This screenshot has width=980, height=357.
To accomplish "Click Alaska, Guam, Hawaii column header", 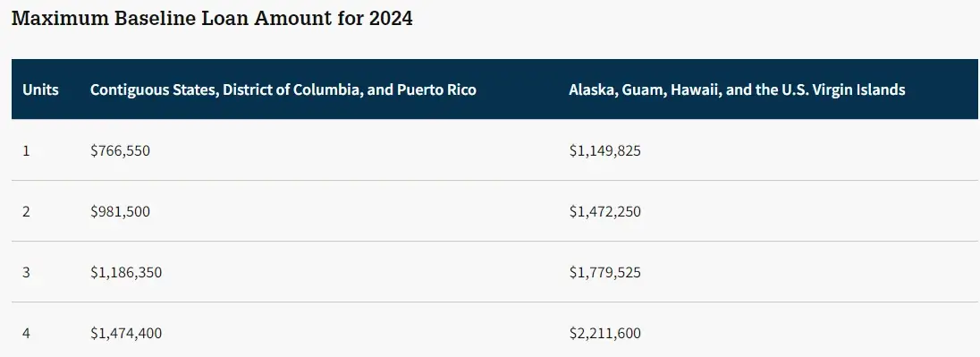I will [737, 89].
